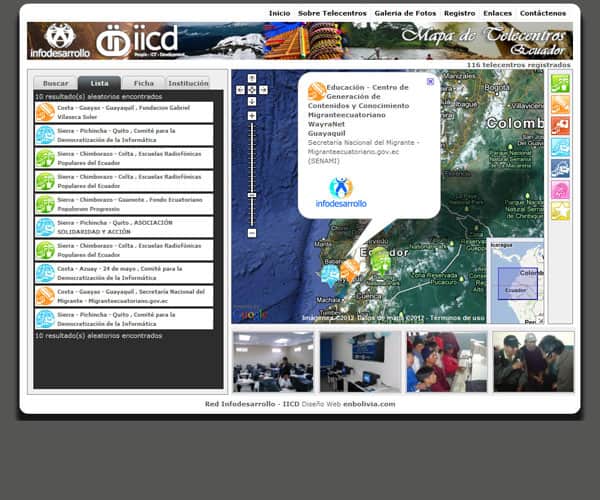Click the map zoom slider handle
Image resolution: width=600 pixels, height=500 pixels.
(x=252, y=195)
